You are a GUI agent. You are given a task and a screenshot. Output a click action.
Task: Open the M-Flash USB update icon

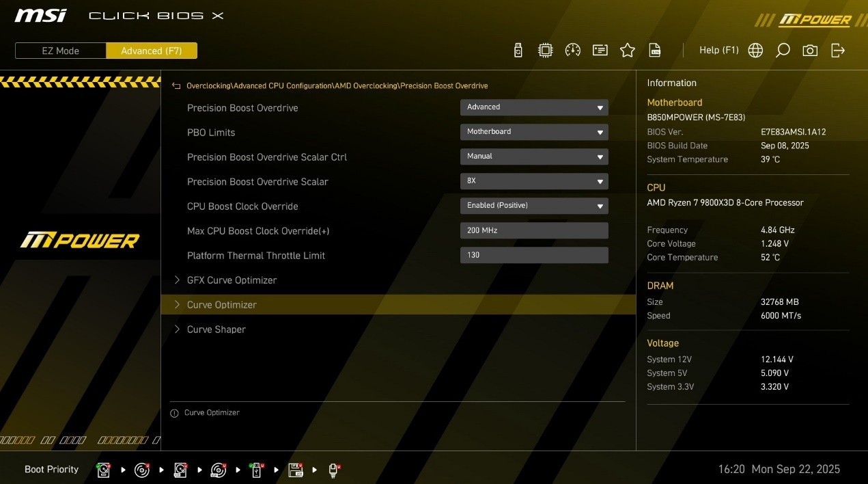click(518, 50)
